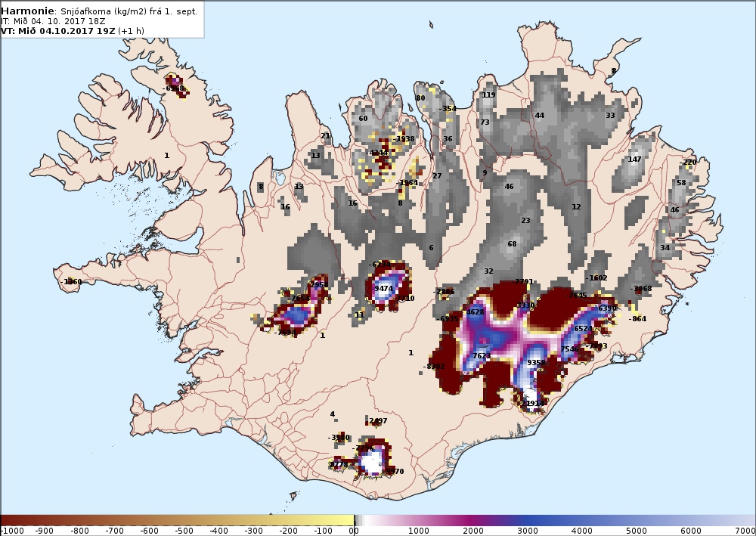Click the map value 12
Image resolution: width=756 pixels, height=536 pixels.
577,207
